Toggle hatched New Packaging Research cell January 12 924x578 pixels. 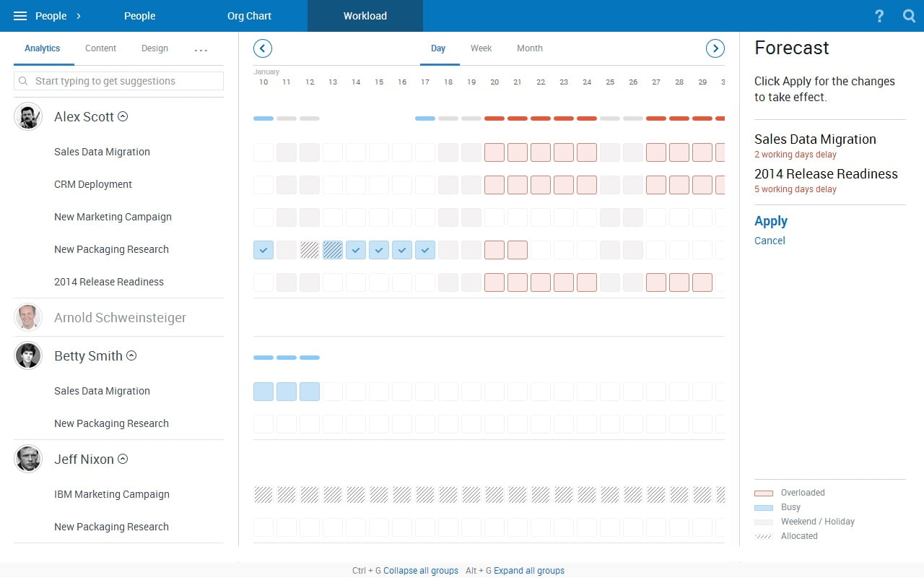pyautogui.click(x=310, y=250)
